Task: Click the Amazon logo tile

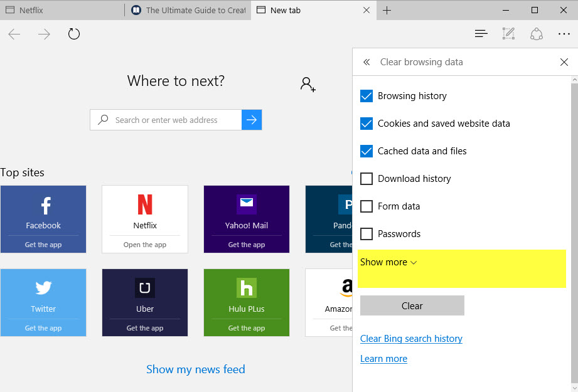Action: tap(329, 302)
